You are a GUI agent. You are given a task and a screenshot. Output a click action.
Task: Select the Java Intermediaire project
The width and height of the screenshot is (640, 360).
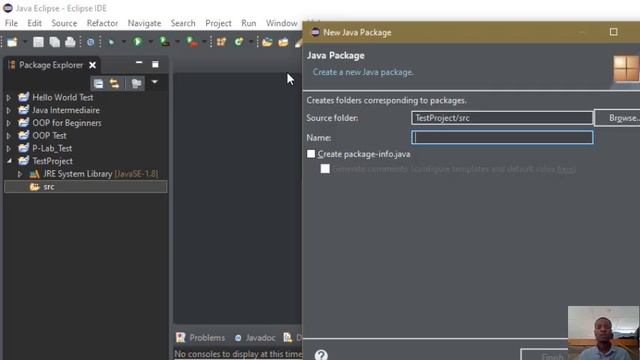click(66, 110)
